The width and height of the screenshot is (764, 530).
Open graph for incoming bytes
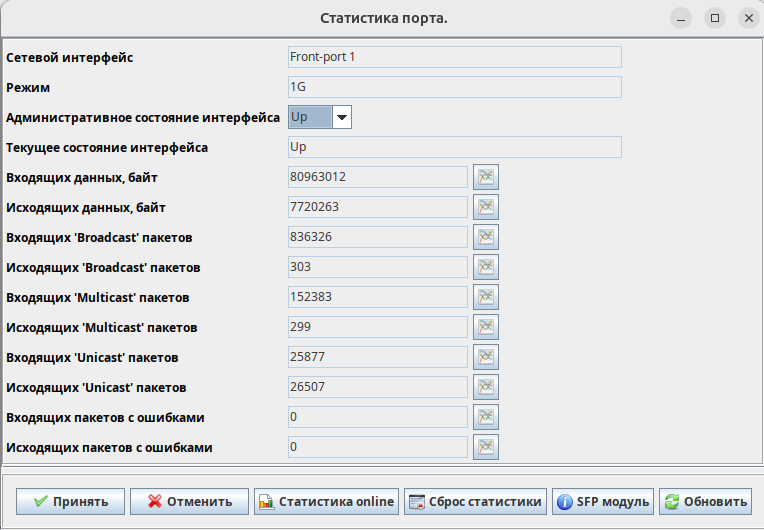pyautogui.click(x=486, y=177)
